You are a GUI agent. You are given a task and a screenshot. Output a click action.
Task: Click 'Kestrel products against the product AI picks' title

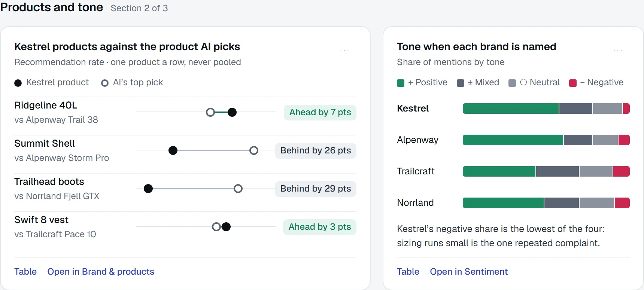coord(127,47)
